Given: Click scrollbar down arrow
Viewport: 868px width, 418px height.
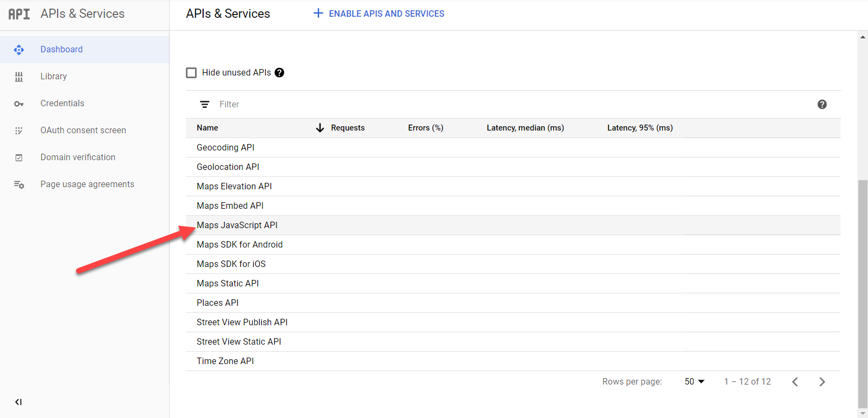Looking at the screenshot, I should coord(863,413).
